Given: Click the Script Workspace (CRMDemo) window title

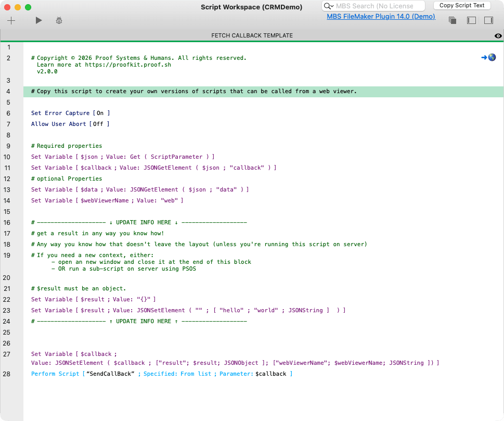Looking at the screenshot, I should coord(251,7).
